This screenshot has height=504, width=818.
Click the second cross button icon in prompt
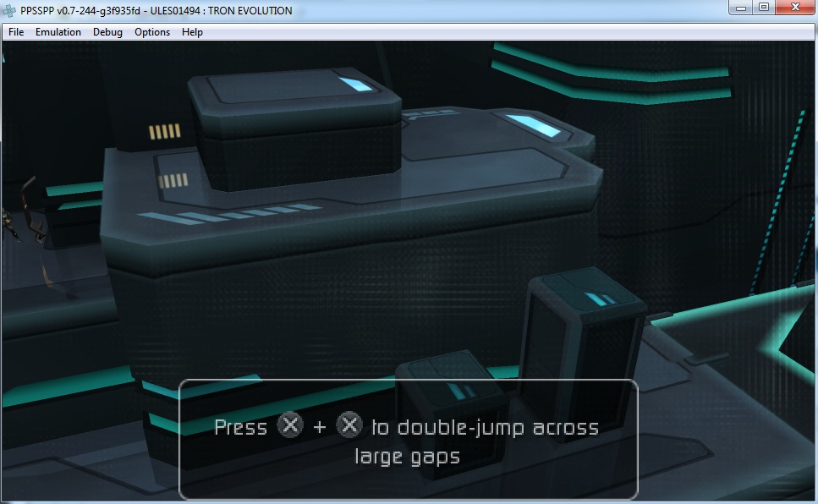pyautogui.click(x=349, y=425)
